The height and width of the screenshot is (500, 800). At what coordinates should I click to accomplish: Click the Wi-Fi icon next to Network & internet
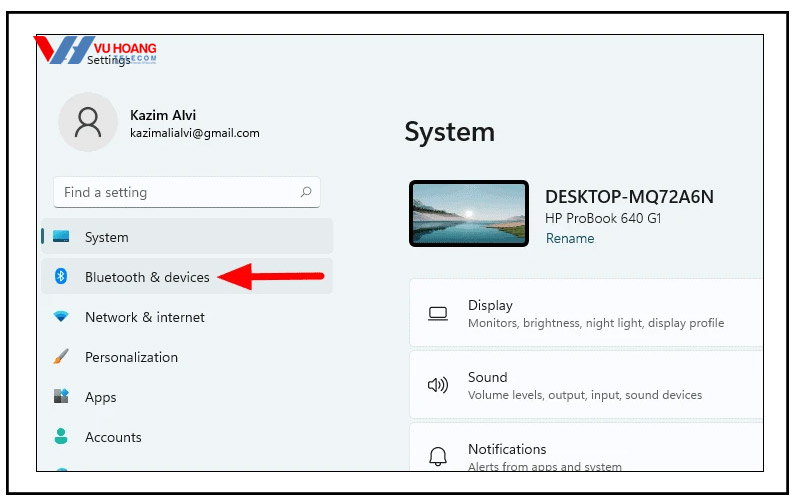tap(61, 317)
